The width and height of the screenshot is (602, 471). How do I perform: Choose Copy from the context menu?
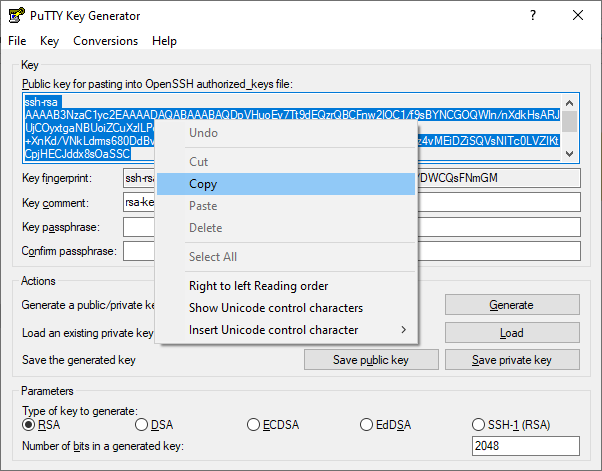click(x=286, y=184)
